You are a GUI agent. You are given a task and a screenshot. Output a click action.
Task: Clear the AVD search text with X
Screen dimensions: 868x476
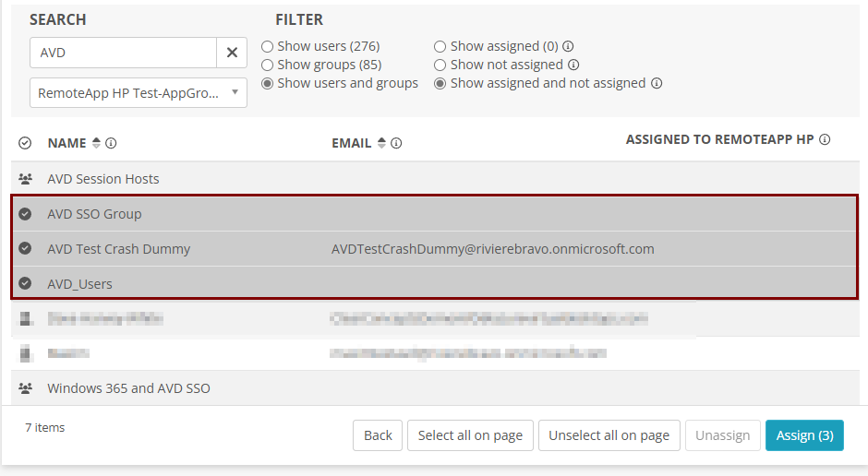click(x=232, y=53)
